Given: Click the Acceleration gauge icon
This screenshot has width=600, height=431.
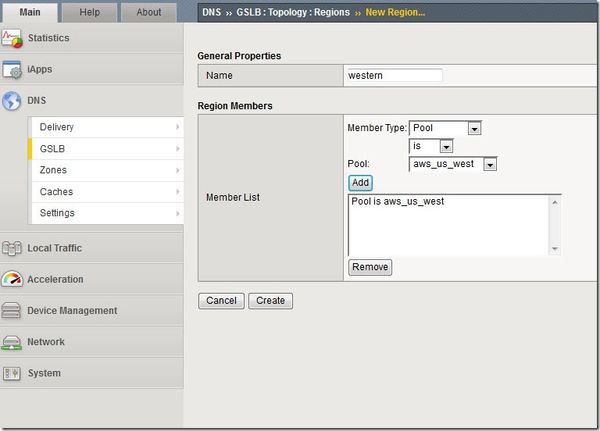Looking at the screenshot, I should (x=12, y=279).
